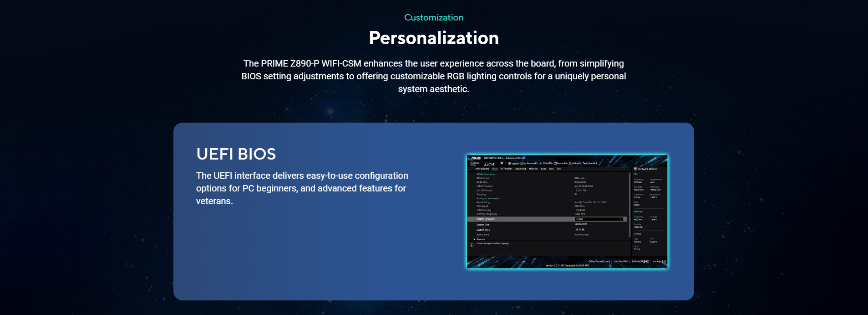Open Qfan(F6) control in BIOS toolbar
Viewport: 868px width, 315px height.
click(x=546, y=163)
